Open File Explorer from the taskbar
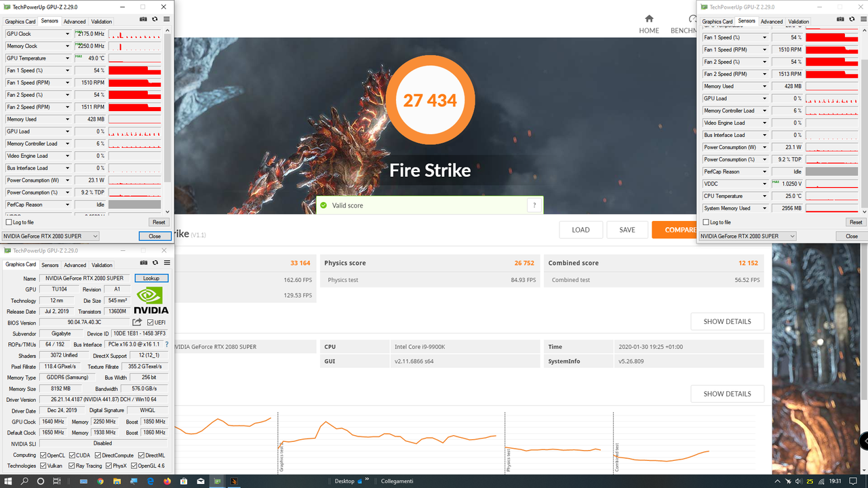Screen dimensions: 868x488 [117, 481]
